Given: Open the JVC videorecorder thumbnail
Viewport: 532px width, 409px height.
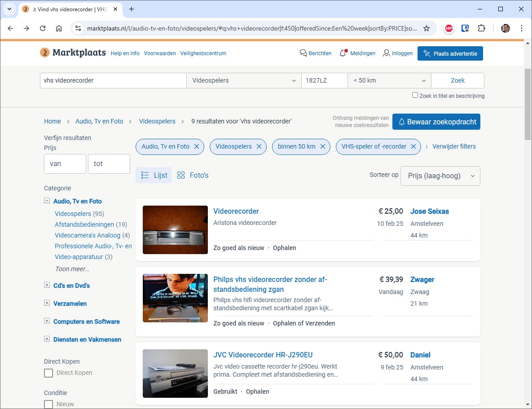Looking at the screenshot, I should pos(175,374).
